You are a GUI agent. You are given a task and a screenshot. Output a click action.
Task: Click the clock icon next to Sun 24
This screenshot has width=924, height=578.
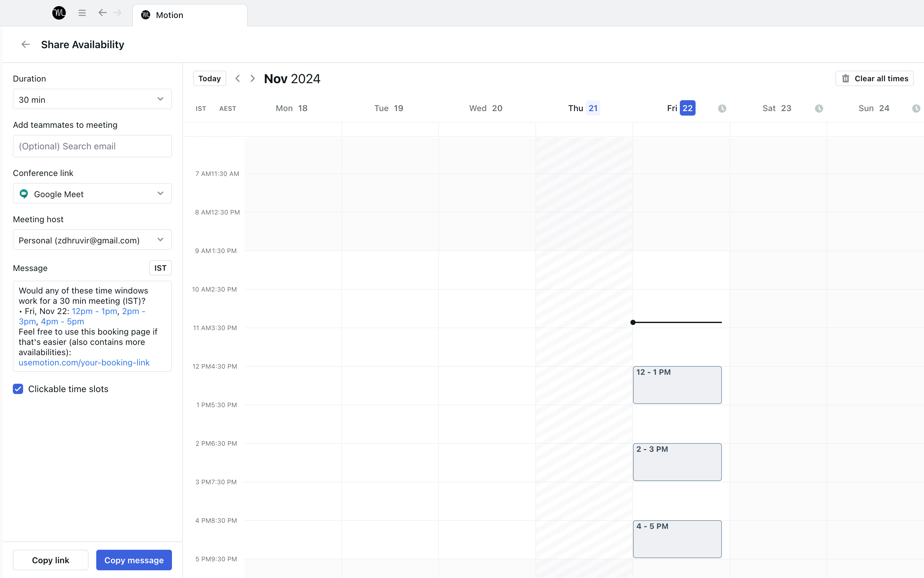click(x=916, y=109)
